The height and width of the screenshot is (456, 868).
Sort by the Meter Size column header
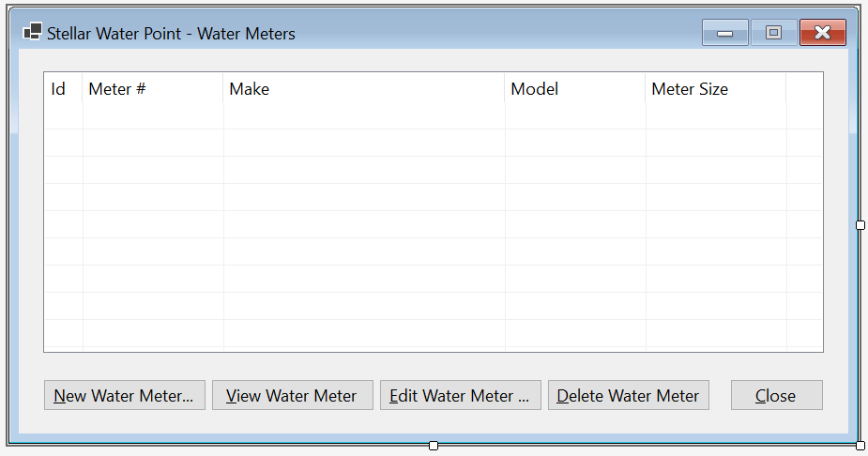(x=715, y=88)
